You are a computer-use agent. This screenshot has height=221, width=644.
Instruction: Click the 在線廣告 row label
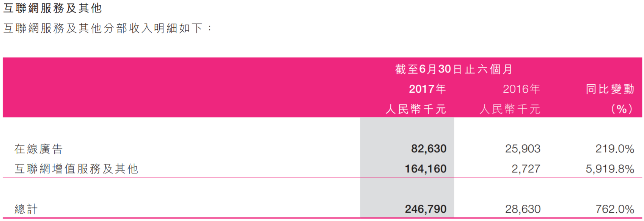point(38,149)
